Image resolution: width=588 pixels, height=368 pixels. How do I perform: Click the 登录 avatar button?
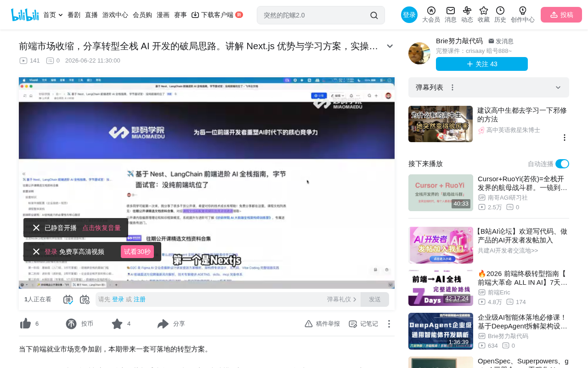409,15
